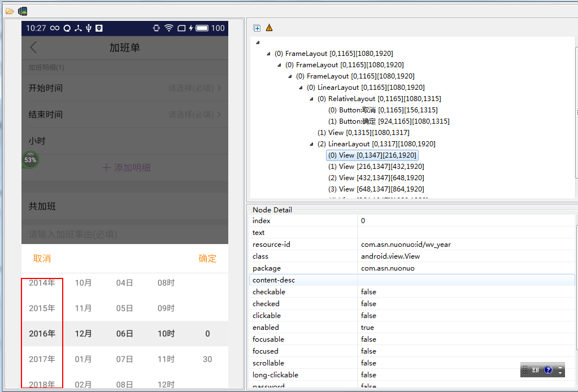
Task: Click the index row label
Action: (262, 221)
